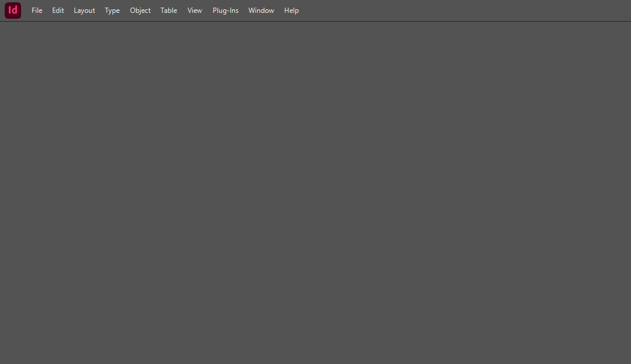Open the Object menu
631x364 pixels.
140,10
